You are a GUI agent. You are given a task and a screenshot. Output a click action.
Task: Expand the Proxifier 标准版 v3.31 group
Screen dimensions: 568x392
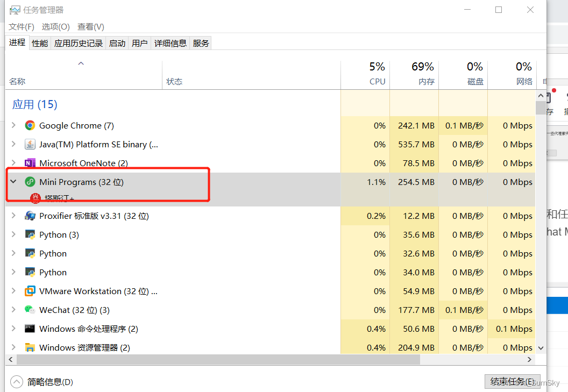click(13, 216)
